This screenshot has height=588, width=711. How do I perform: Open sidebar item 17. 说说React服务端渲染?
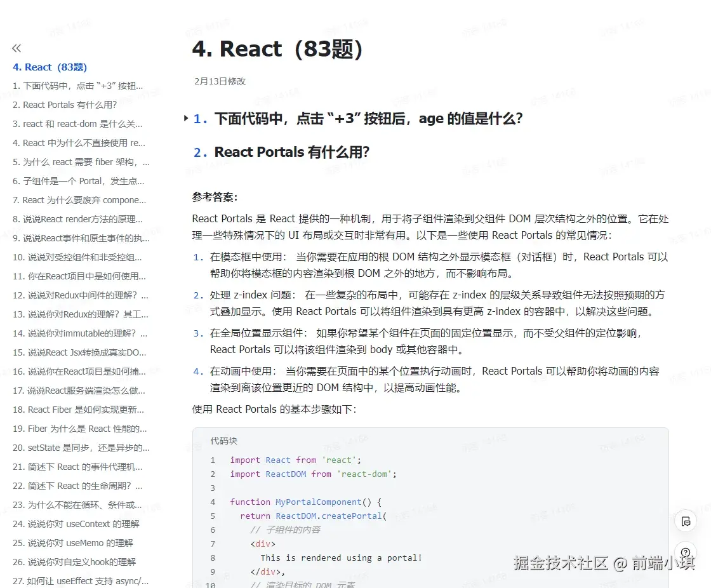(x=79, y=391)
